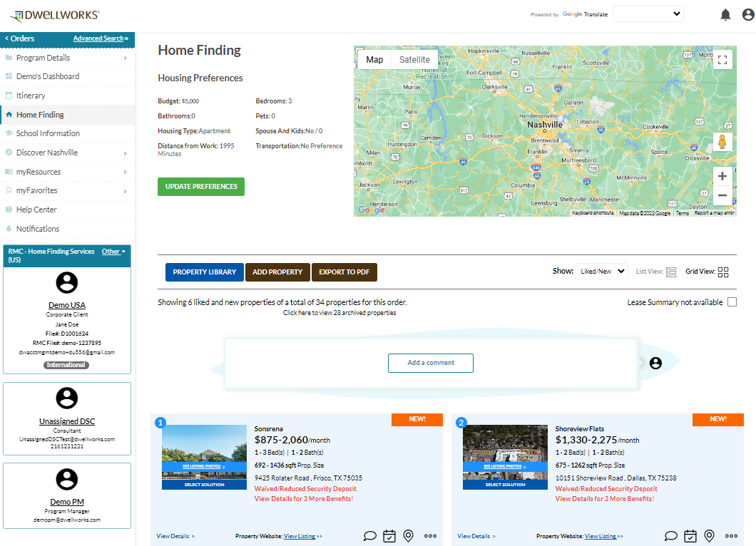Switch the map to Satellite view
The image size is (756, 546).
pos(414,59)
